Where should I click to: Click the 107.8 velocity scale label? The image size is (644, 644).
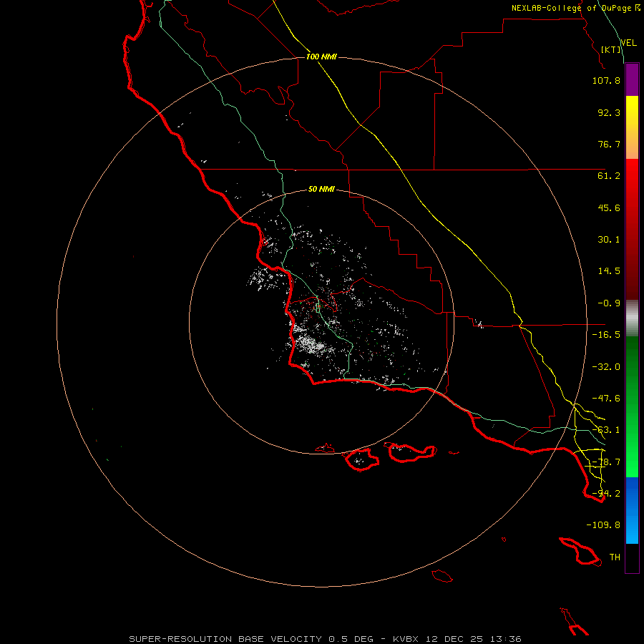pyautogui.click(x=606, y=80)
